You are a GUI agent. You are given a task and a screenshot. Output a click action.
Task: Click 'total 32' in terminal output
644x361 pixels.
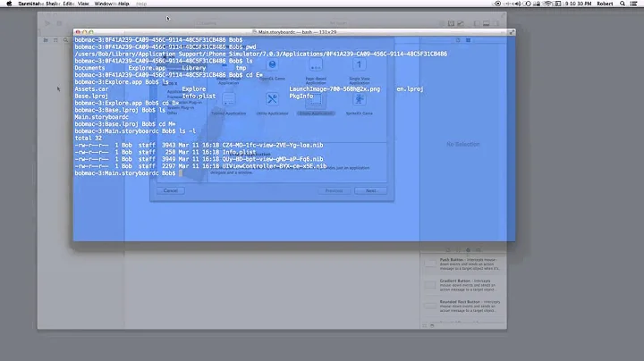pos(89,139)
